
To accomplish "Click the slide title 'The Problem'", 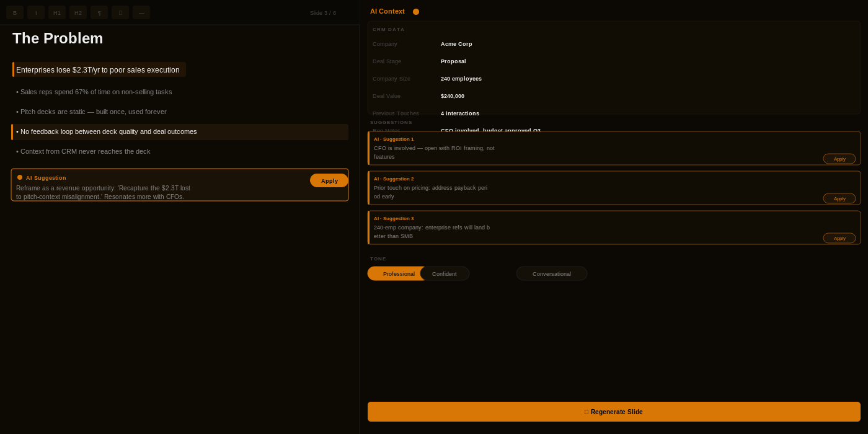I will (x=58, y=38).
